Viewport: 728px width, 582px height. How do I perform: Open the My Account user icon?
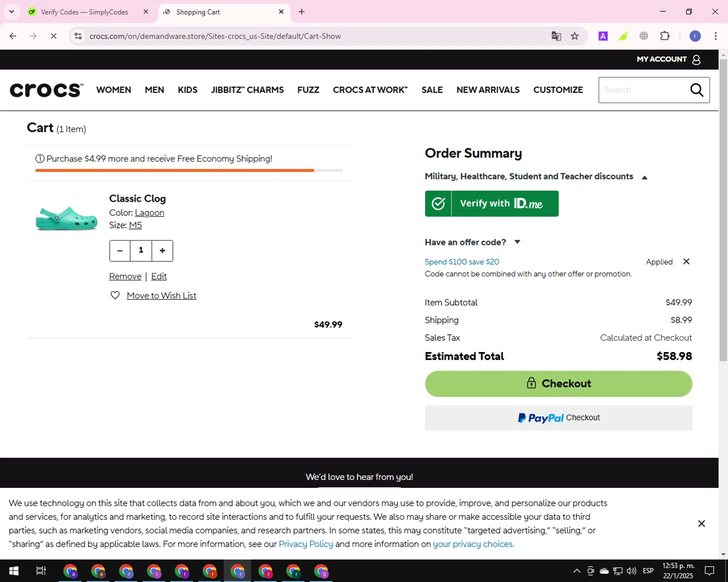point(696,60)
